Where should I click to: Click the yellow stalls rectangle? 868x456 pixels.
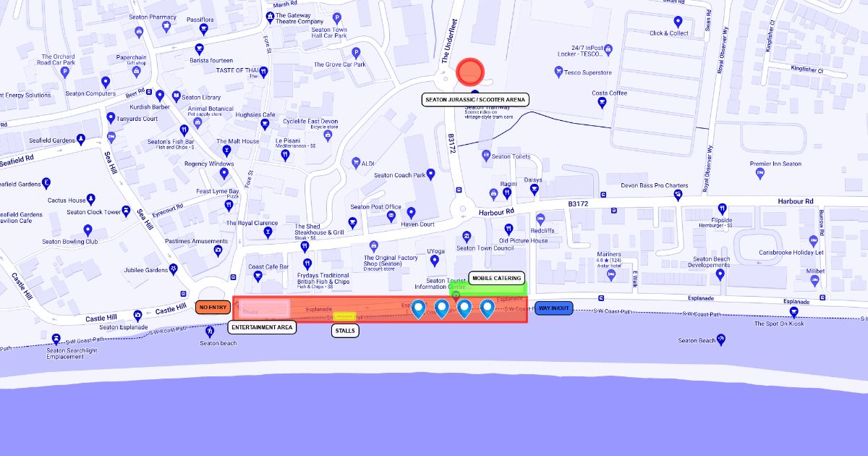345,316
